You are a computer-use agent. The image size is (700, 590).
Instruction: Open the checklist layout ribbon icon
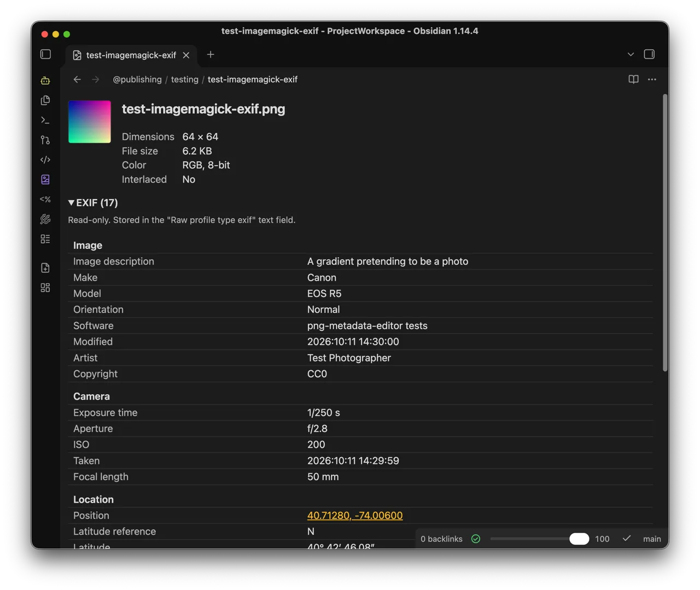45,239
